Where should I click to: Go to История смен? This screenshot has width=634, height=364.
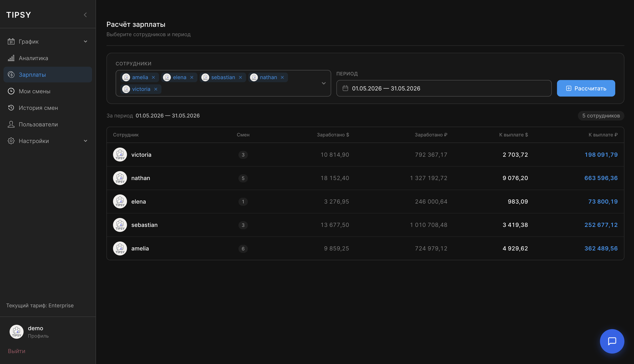click(x=48, y=108)
